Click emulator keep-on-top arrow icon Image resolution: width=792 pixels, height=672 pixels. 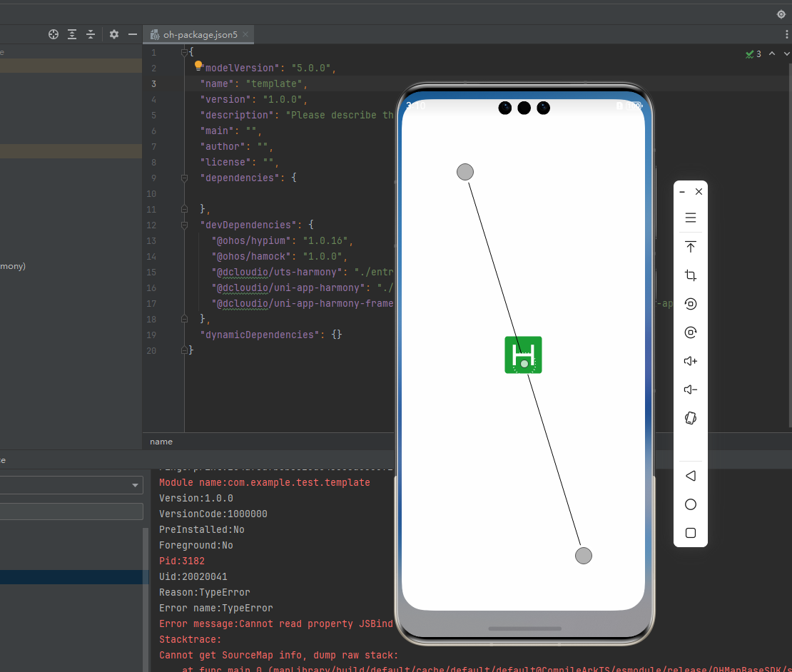point(691,247)
